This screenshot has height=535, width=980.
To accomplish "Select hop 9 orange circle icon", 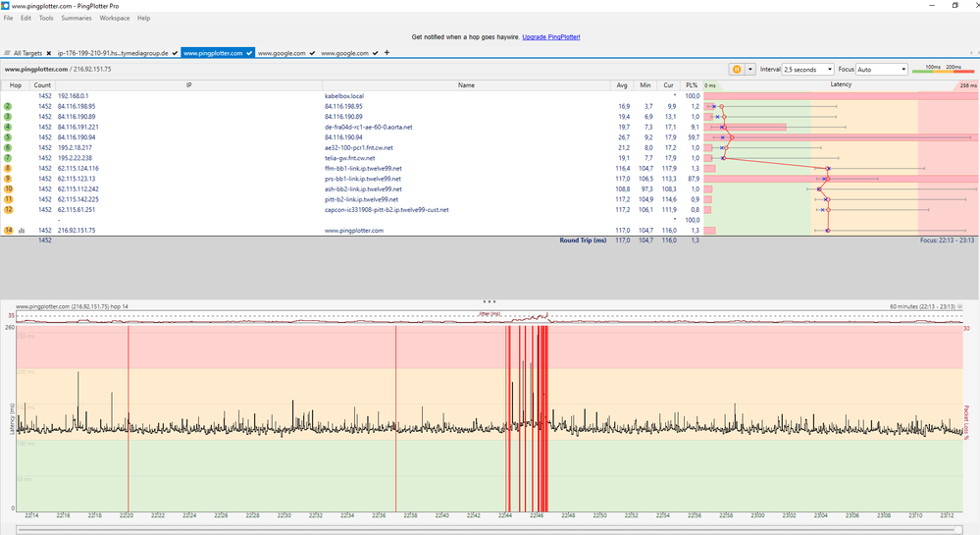I will 8,179.
